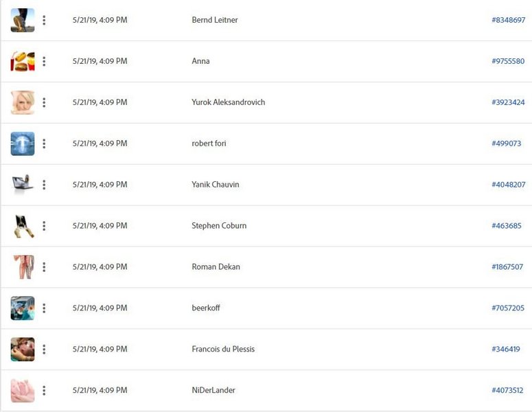The image size is (532, 412).
Task: Open more options for Anna row
Action: pyautogui.click(x=44, y=61)
